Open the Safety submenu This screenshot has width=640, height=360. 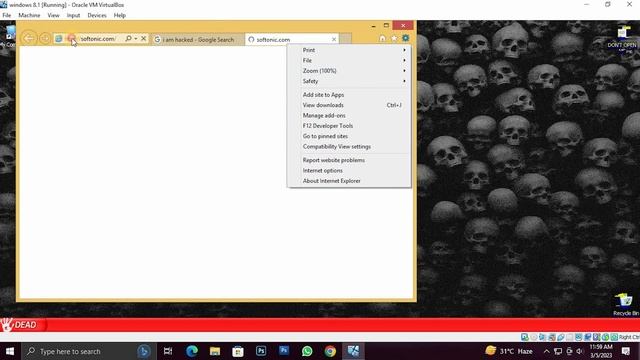coord(349,81)
